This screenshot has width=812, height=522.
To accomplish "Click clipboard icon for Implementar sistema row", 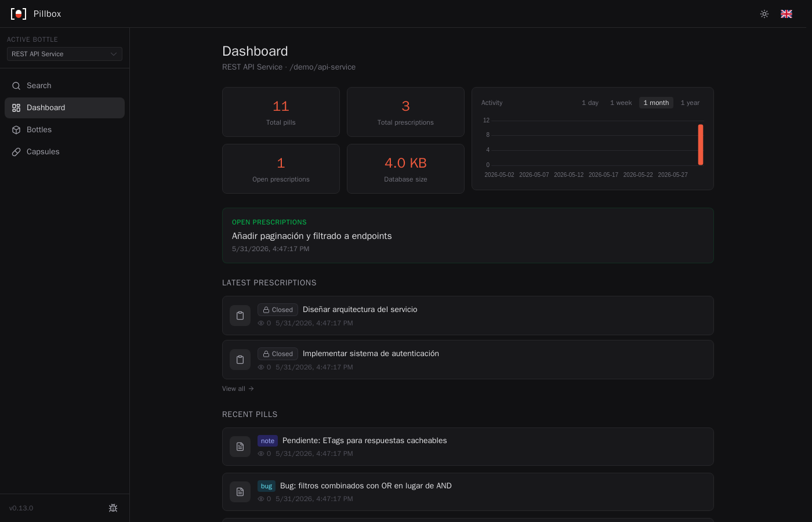I will pos(240,360).
